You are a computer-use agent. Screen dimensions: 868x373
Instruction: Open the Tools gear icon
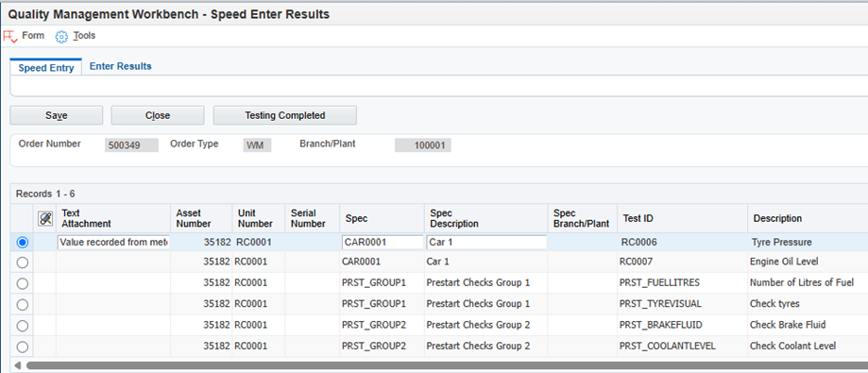click(x=61, y=37)
